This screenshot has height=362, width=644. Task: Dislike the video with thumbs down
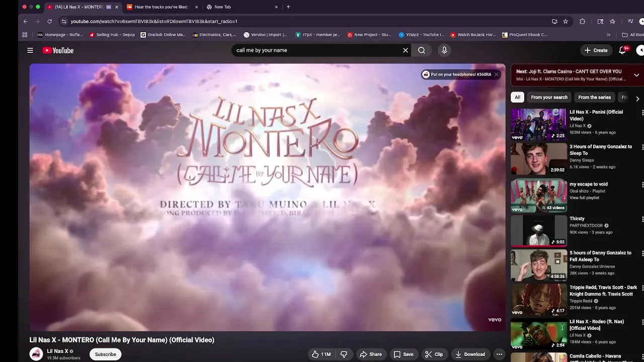point(344,354)
